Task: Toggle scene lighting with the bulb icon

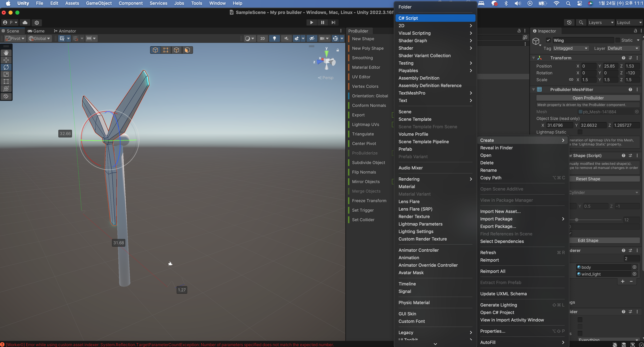Action: [274, 38]
